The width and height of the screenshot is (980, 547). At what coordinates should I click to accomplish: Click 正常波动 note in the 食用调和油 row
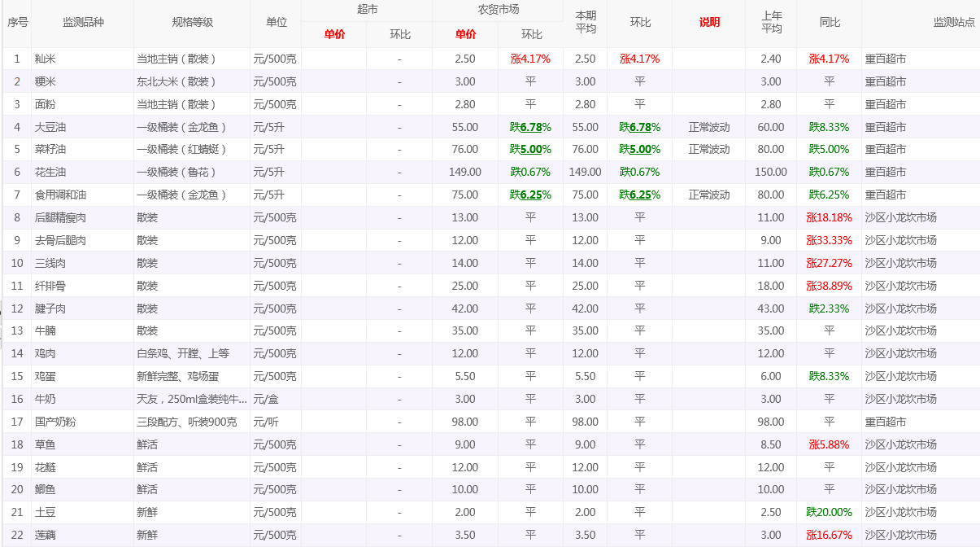[709, 195]
